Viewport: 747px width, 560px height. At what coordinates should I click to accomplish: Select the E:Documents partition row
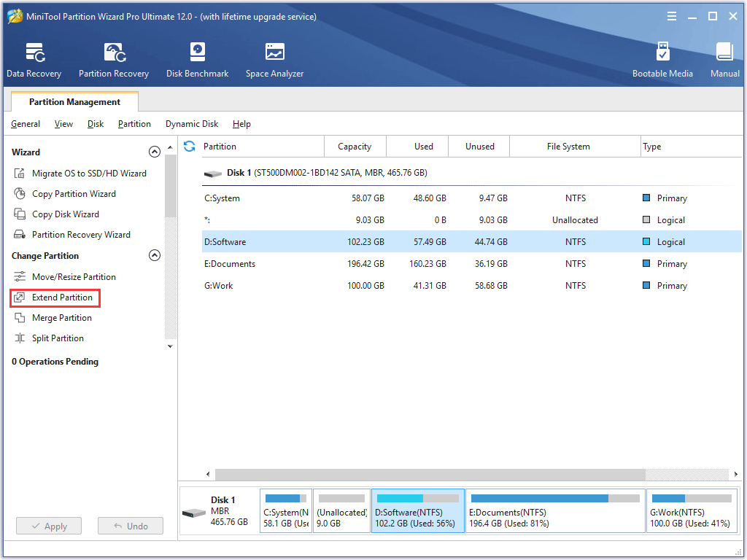click(472, 264)
